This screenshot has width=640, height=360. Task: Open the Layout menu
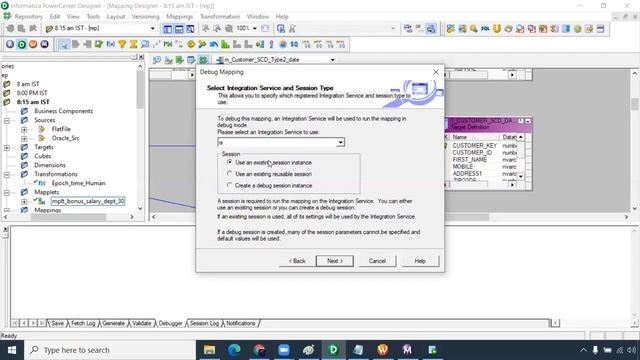[x=116, y=16]
